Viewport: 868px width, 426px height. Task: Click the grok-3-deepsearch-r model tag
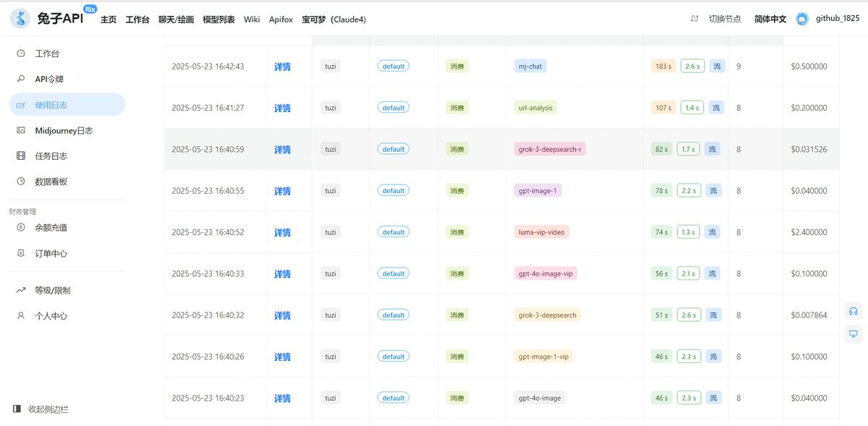click(550, 149)
